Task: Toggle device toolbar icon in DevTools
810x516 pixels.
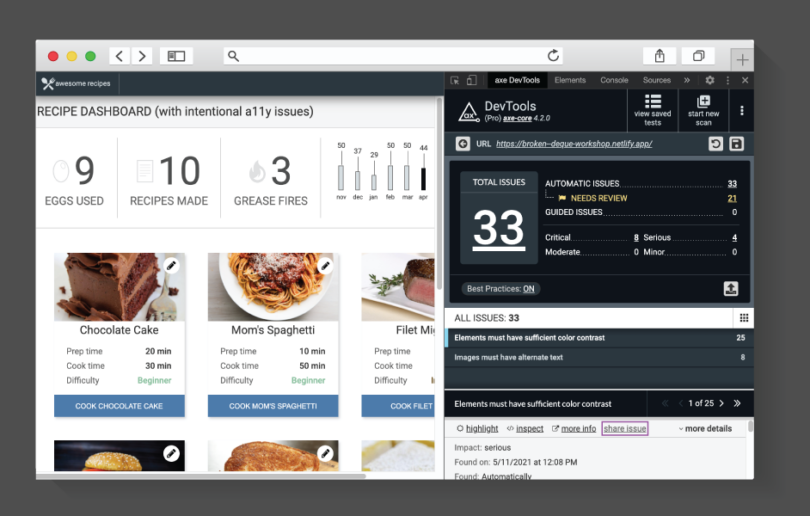Action: [472, 80]
